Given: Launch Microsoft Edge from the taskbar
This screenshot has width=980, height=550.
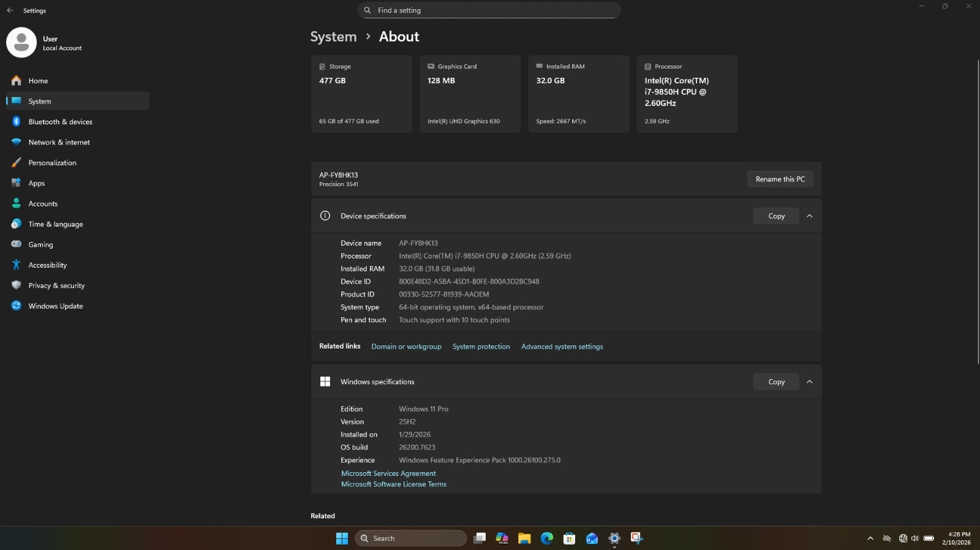Looking at the screenshot, I should click(x=547, y=538).
